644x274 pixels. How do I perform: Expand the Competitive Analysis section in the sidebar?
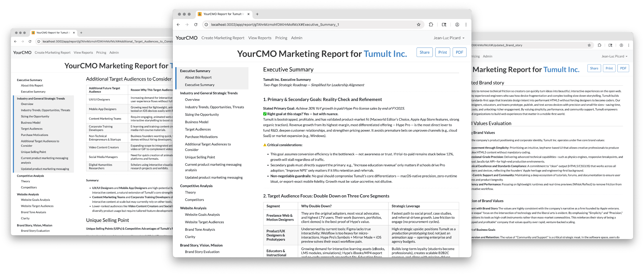coord(196,186)
